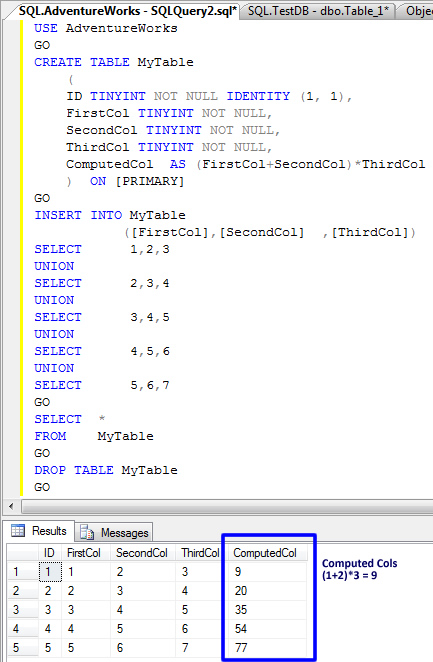Click 'ThirdCol TINYINT NOT NULL' line
This screenshot has width=433, height=662.
tap(169, 147)
